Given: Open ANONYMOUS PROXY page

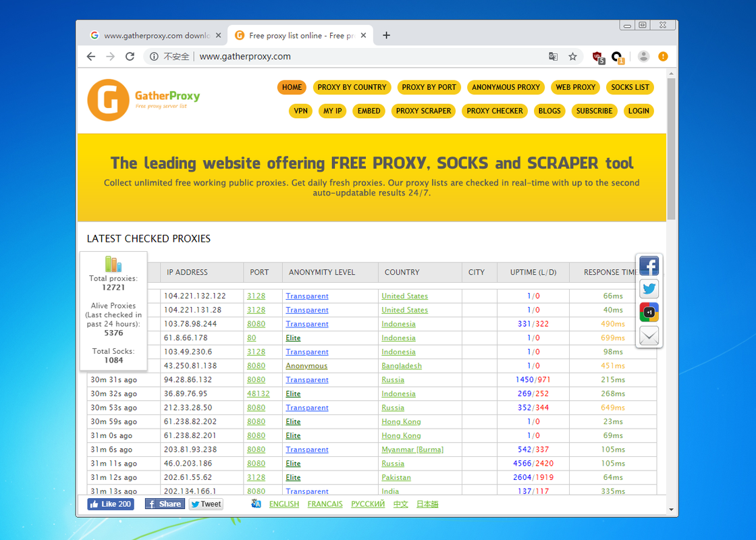Looking at the screenshot, I should click(x=506, y=87).
